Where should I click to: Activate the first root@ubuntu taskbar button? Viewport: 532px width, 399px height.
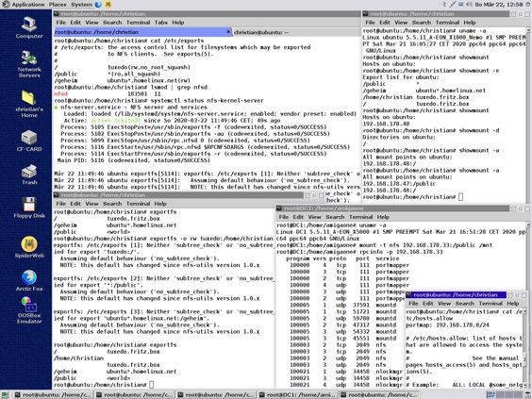pyautogui.click(x=53, y=394)
